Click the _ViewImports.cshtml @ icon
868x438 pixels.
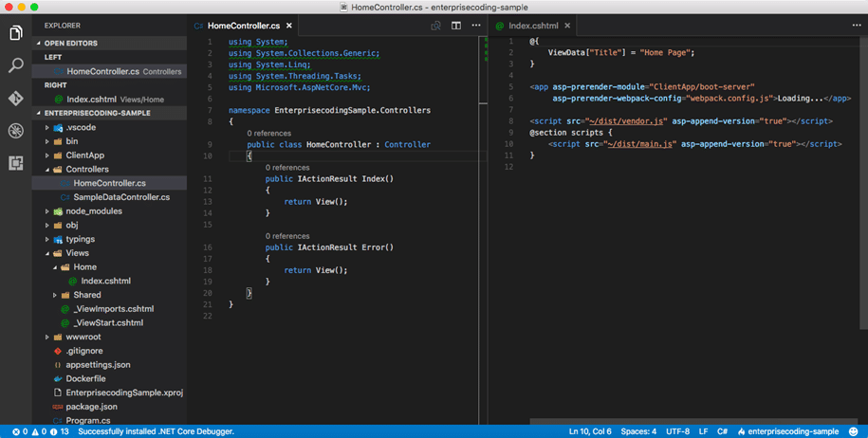tap(65, 309)
